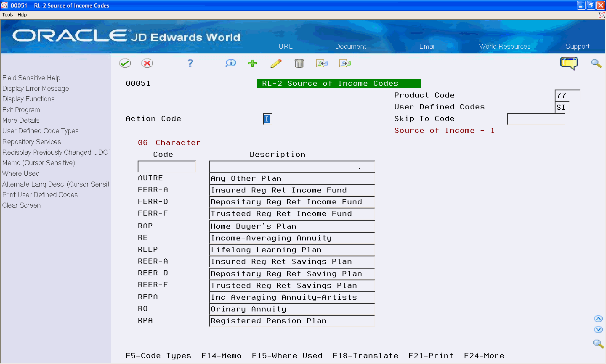Select Print User Defined Codes option
Image resolution: width=606 pixels, height=364 pixels.
pyautogui.click(x=40, y=195)
